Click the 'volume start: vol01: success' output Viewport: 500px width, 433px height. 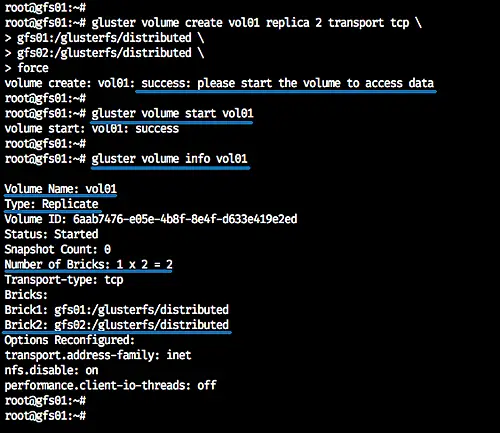tap(92, 129)
